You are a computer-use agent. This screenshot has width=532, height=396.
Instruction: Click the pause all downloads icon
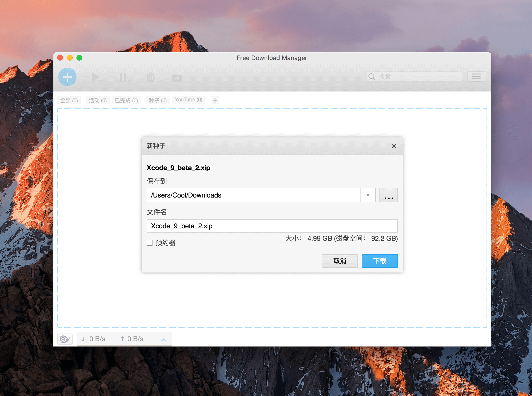[x=124, y=77]
